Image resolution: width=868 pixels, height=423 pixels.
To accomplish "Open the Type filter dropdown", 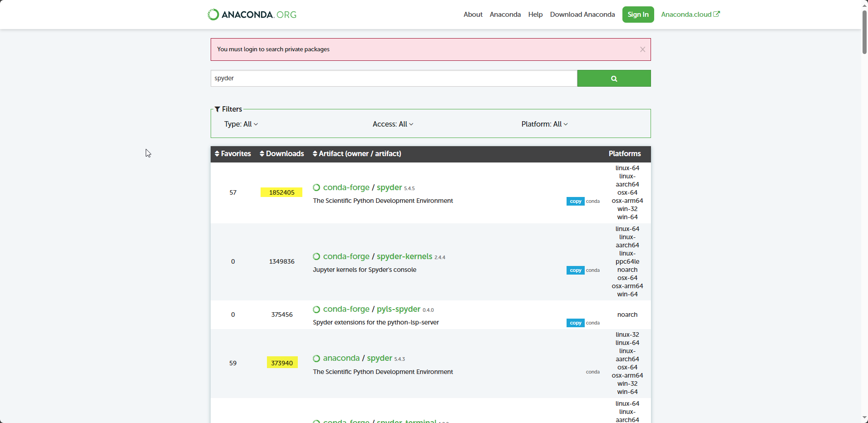I will [x=241, y=124].
